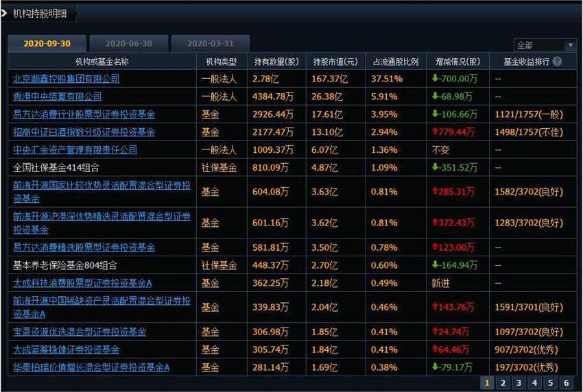Go to page 2 of results
The image size is (583, 392).
tap(503, 382)
